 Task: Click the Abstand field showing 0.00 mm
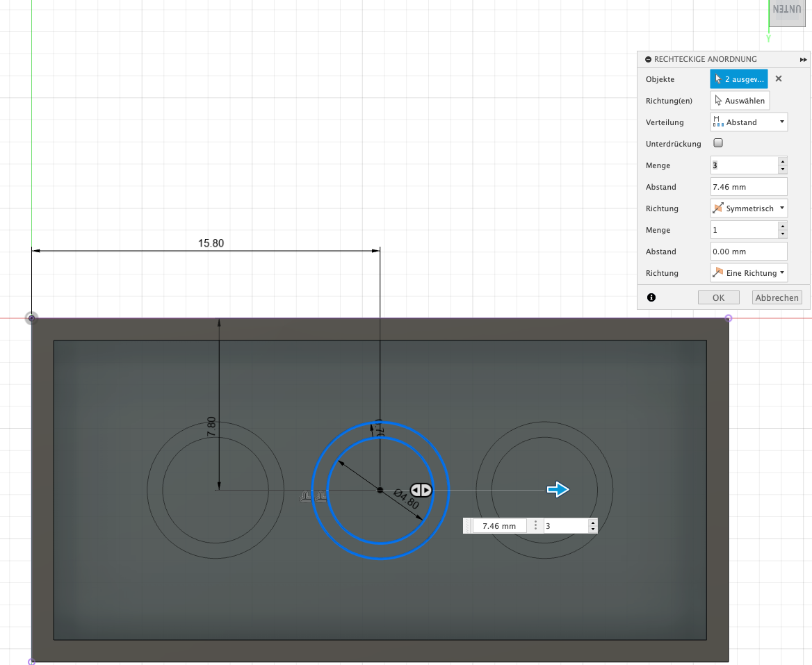(749, 252)
